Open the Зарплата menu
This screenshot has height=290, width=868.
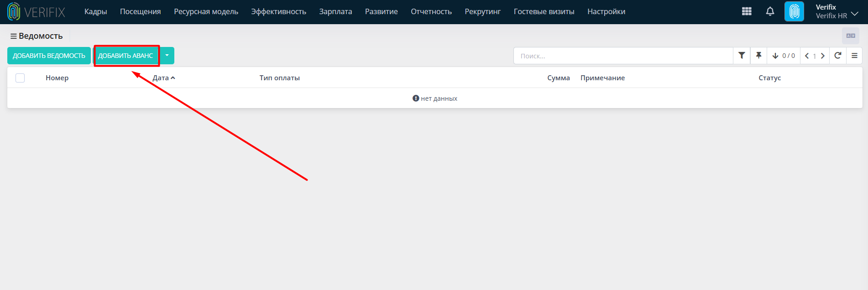pyautogui.click(x=335, y=11)
